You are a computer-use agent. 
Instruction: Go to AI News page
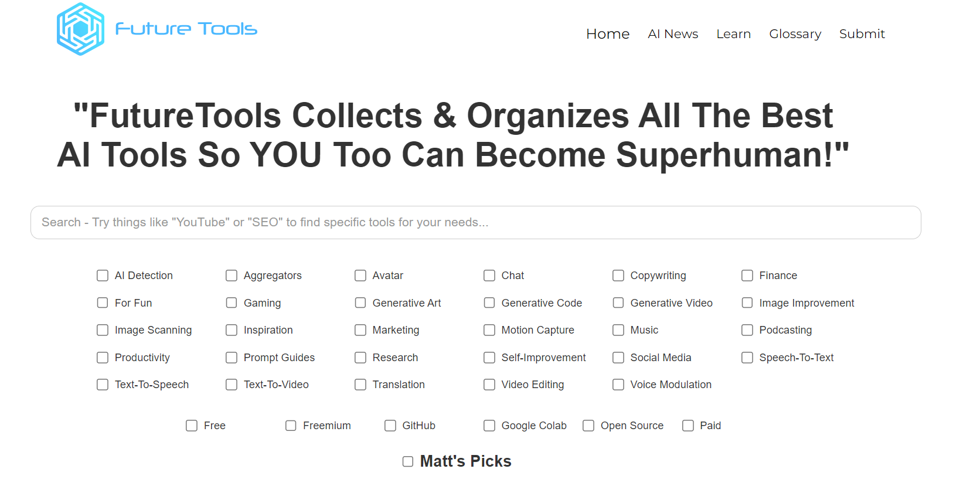click(672, 34)
